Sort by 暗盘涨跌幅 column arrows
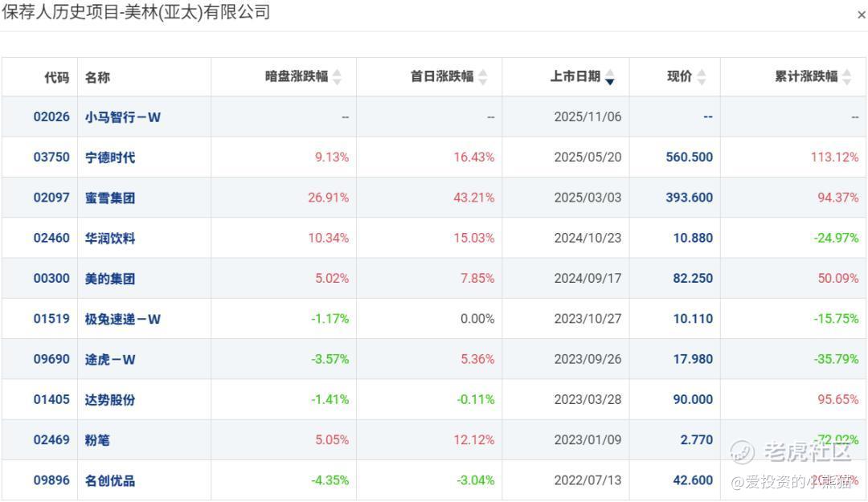 click(x=337, y=77)
